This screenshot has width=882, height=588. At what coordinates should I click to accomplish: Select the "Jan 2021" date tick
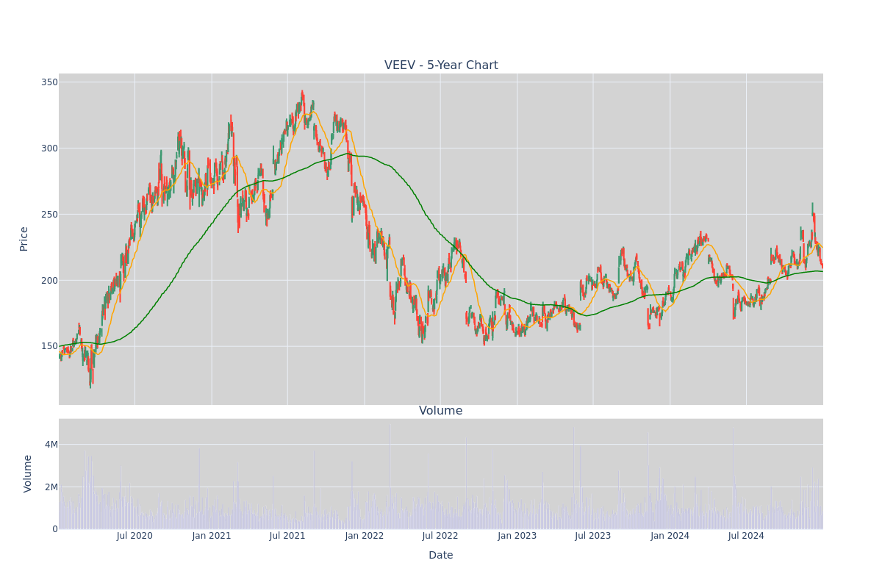tap(212, 536)
